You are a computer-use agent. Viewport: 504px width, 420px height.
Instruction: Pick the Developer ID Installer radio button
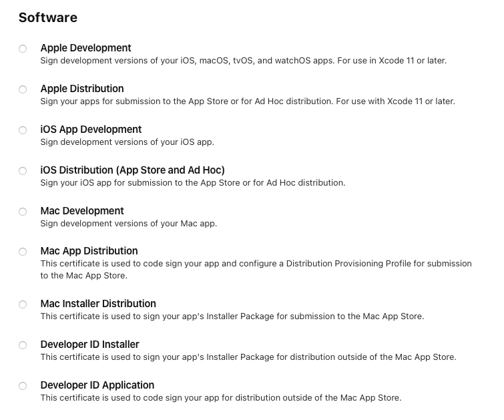(x=23, y=345)
